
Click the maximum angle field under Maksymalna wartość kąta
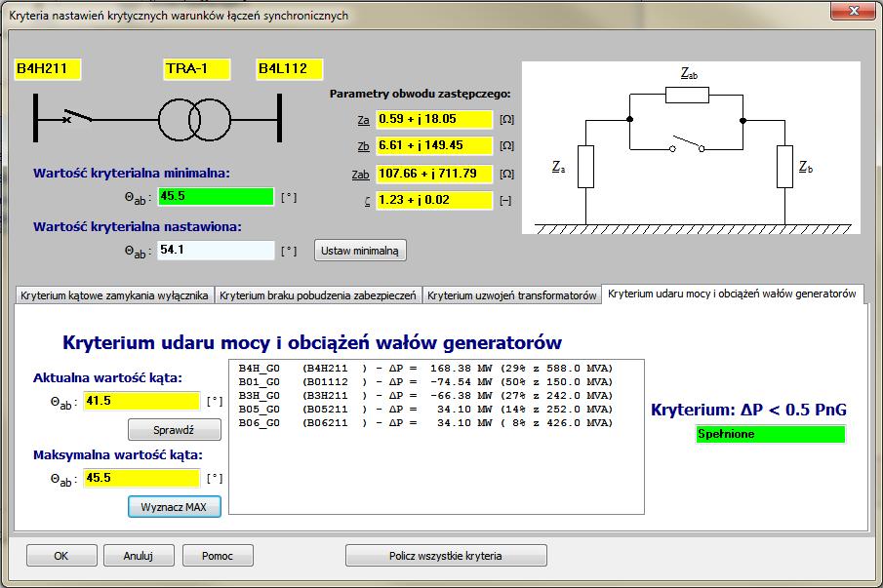coord(141,478)
